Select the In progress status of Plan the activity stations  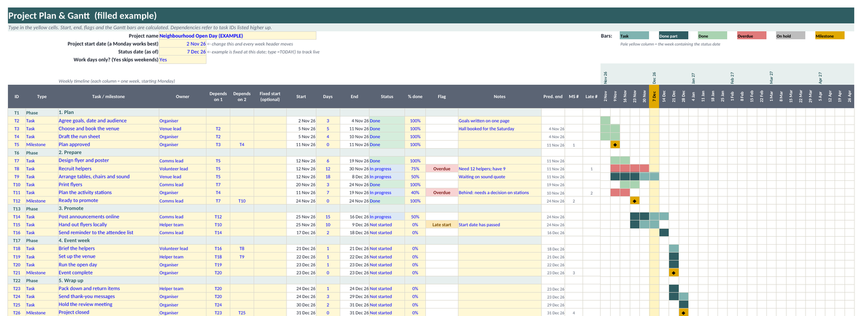tap(387, 193)
